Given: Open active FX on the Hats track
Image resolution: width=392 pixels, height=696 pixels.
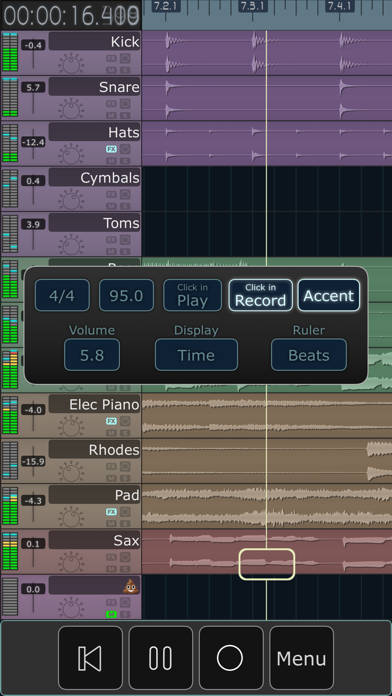Looking at the screenshot, I should [x=111, y=149].
